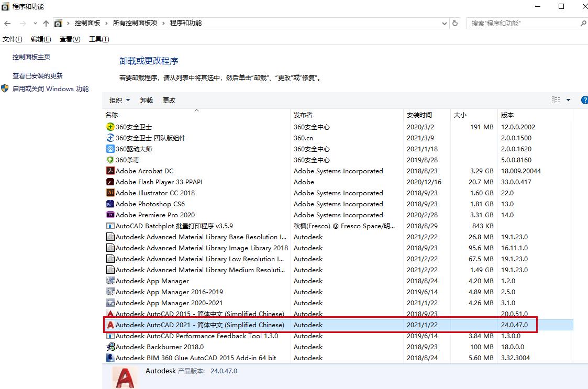Click the 更改 button
This screenshot has width=588, height=389.
tap(169, 100)
